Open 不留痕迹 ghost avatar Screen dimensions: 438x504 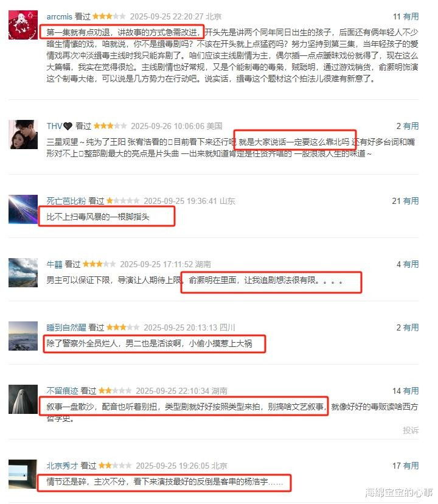coord(23,399)
